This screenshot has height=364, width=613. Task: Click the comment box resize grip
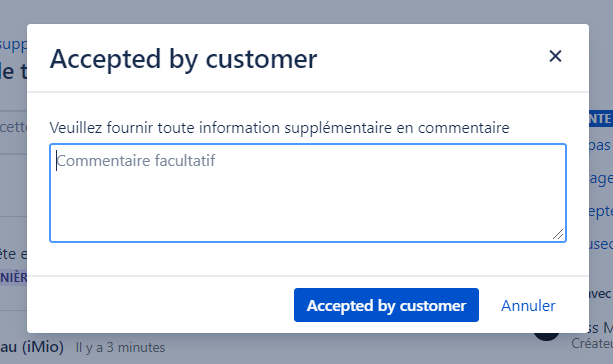[558, 234]
